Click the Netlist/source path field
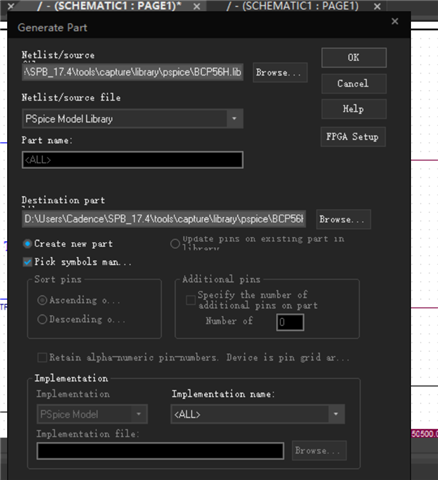The image size is (438, 480). [x=132, y=72]
